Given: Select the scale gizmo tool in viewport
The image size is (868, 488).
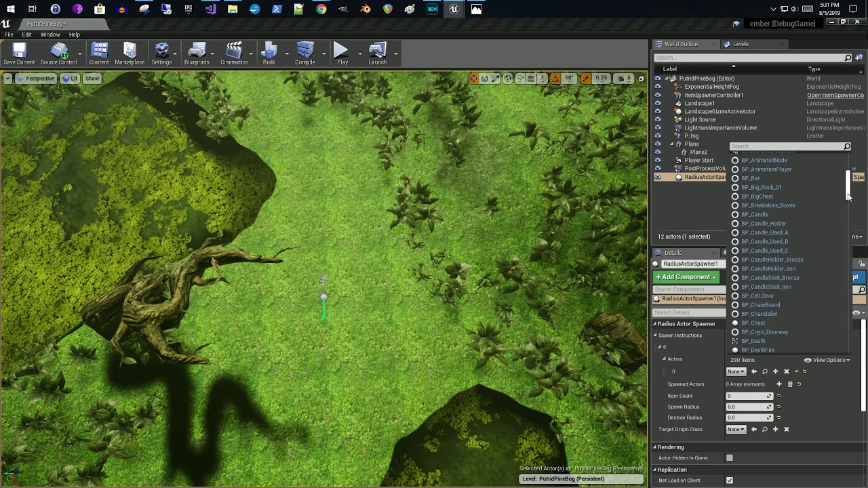Looking at the screenshot, I should (x=495, y=79).
